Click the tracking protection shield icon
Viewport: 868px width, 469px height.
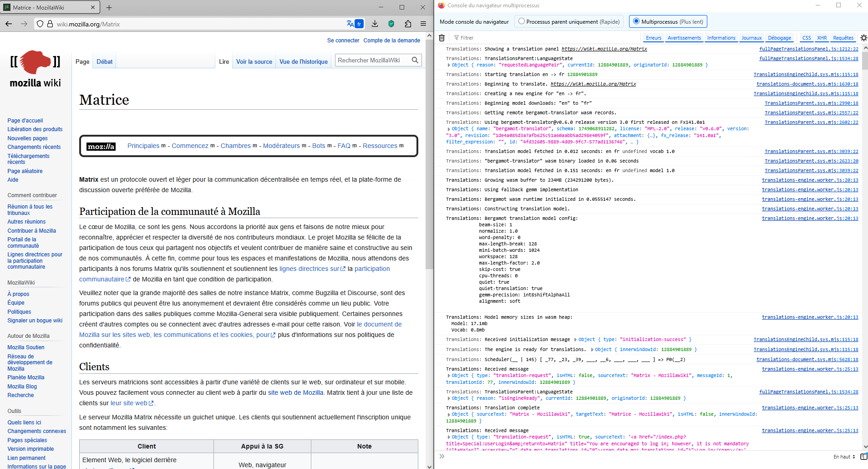[40, 24]
